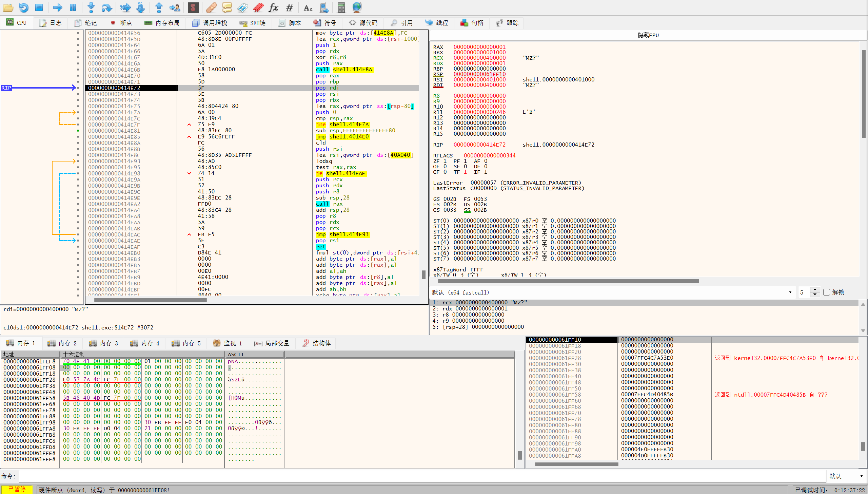Switch to the CPU tab
868x494 pixels.
pyautogui.click(x=17, y=23)
